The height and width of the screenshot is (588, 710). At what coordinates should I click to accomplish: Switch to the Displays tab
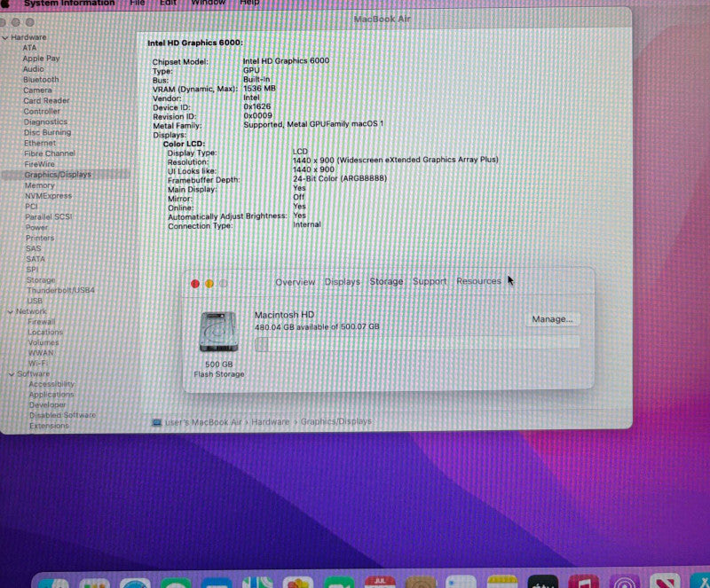coord(343,281)
